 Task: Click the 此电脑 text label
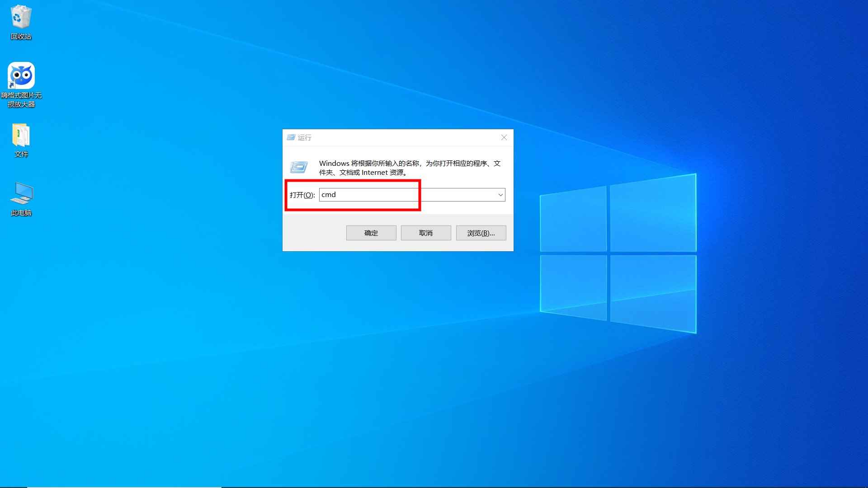(x=21, y=213)
